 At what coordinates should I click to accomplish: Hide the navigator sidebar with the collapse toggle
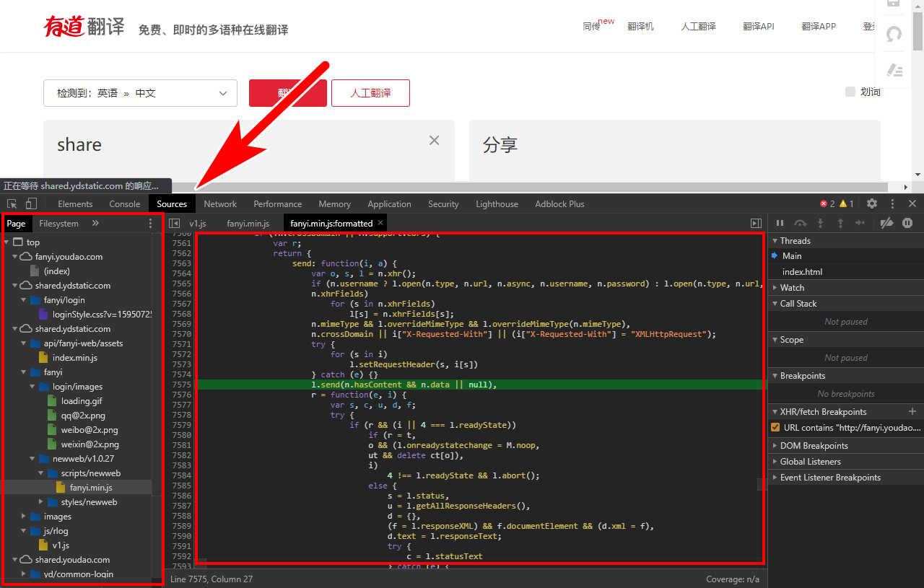click(173, 223)
